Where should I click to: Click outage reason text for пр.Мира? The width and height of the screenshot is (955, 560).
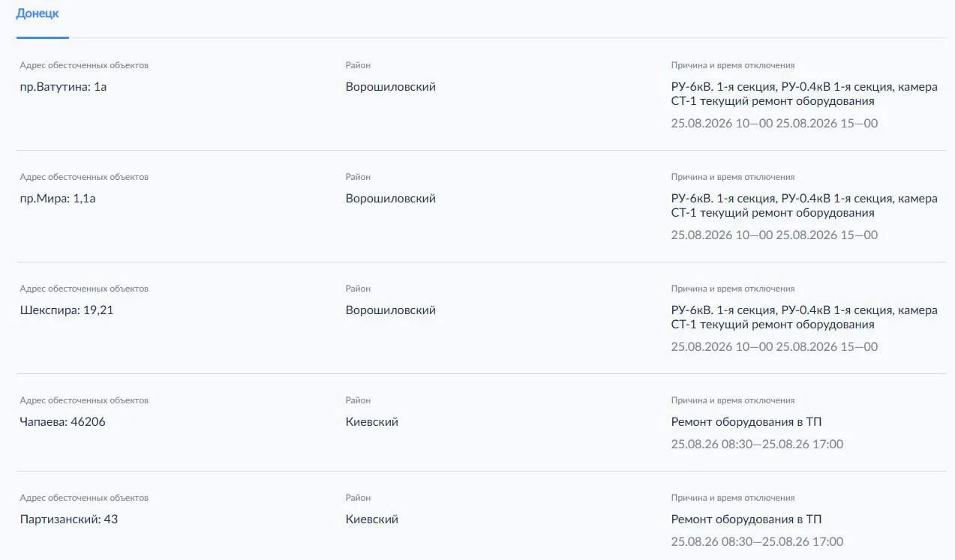pos(804,205)
